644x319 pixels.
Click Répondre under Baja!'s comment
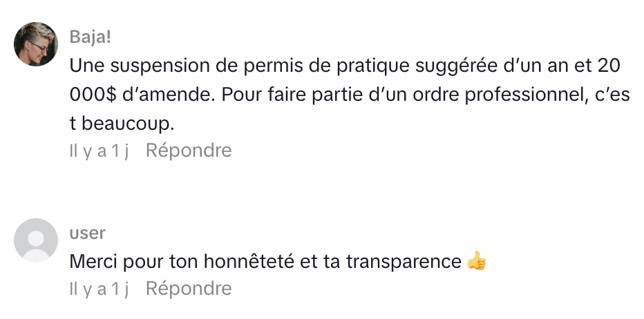(189, 151)
